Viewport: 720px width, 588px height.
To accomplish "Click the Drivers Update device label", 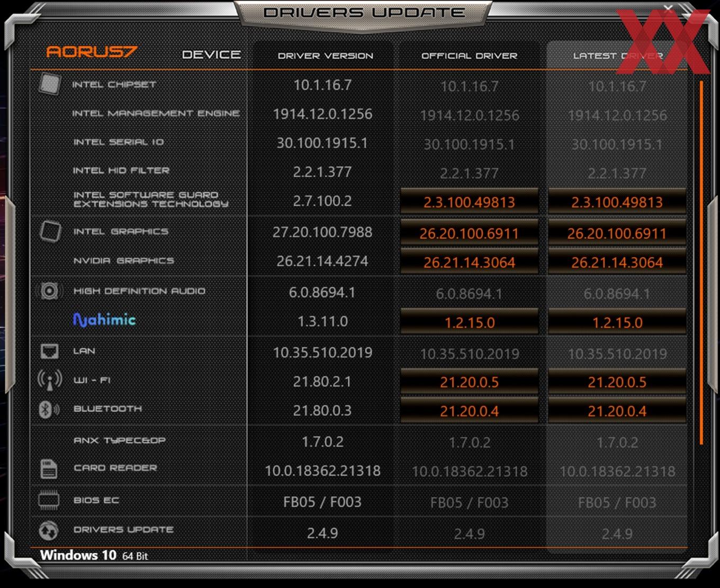I will 123,529.
